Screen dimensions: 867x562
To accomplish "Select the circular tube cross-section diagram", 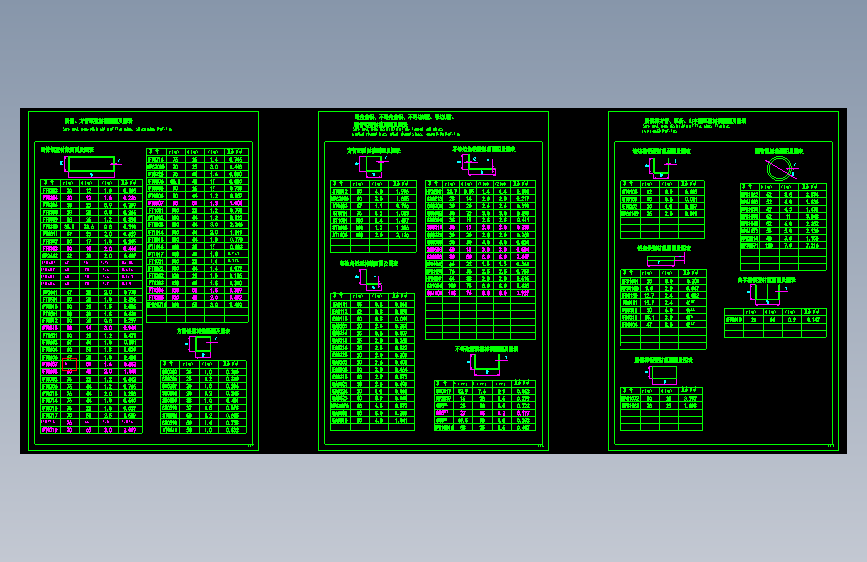I will (x=780, y=169).
